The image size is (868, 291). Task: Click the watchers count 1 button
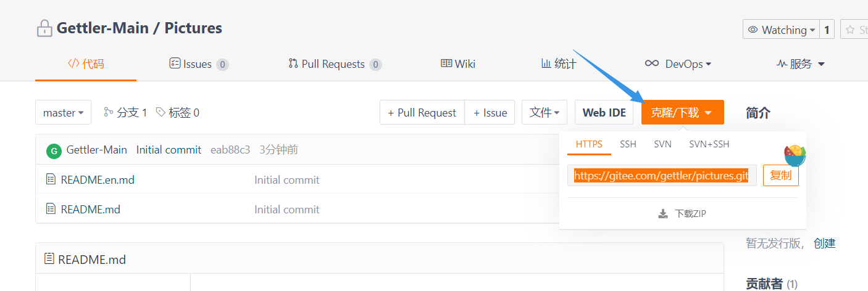click(827, 30)
